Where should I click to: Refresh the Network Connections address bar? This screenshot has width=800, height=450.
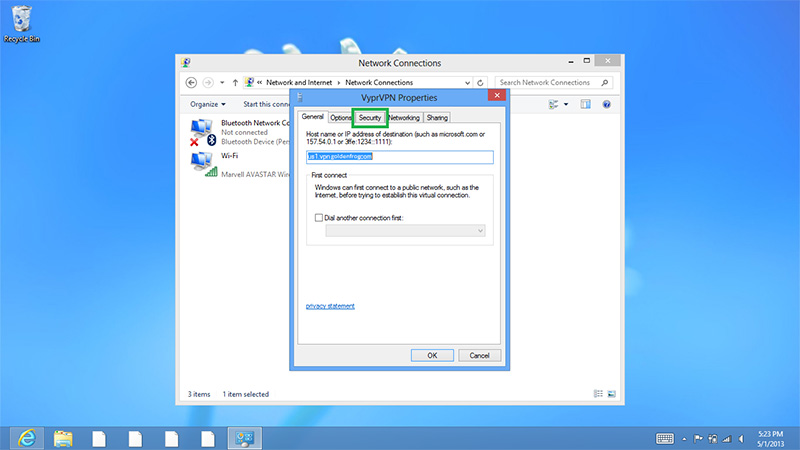tap(480, 83)
